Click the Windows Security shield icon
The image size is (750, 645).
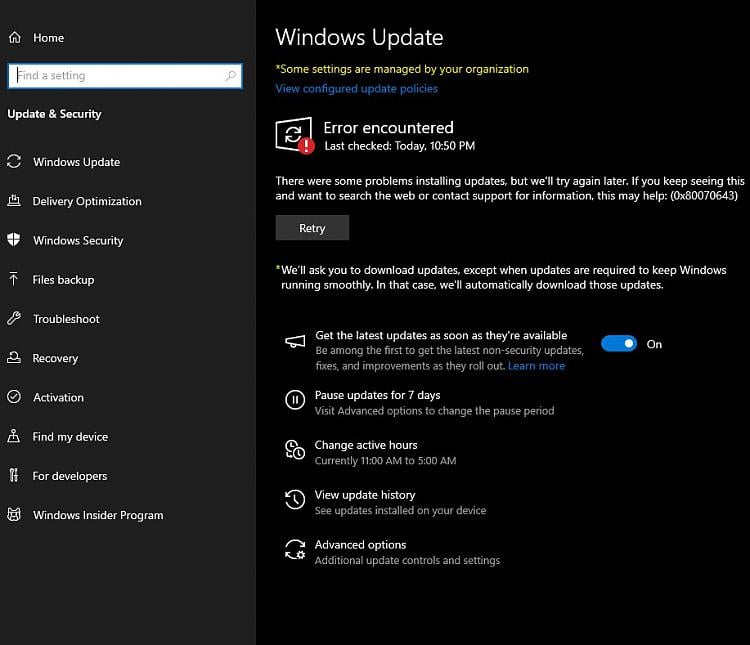14,240
